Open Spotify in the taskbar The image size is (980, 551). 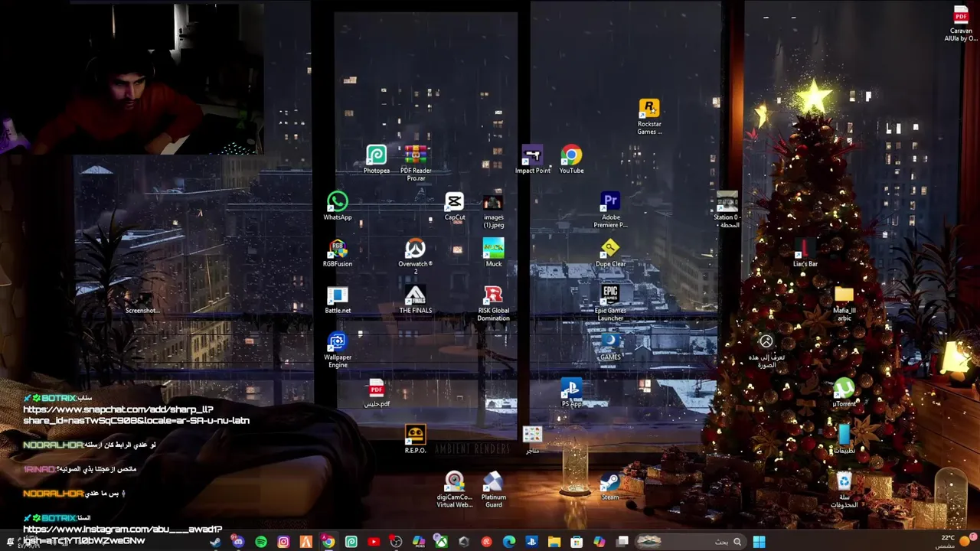[x=261, y=542]
